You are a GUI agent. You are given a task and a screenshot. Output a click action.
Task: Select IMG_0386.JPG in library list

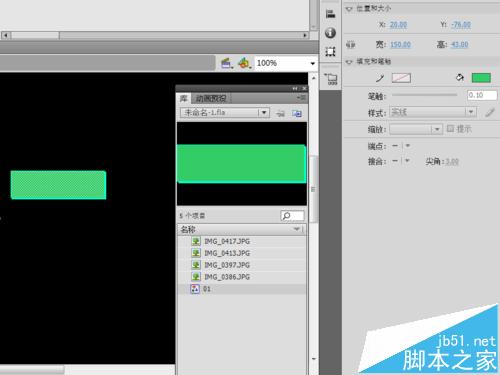coord(242,277)
